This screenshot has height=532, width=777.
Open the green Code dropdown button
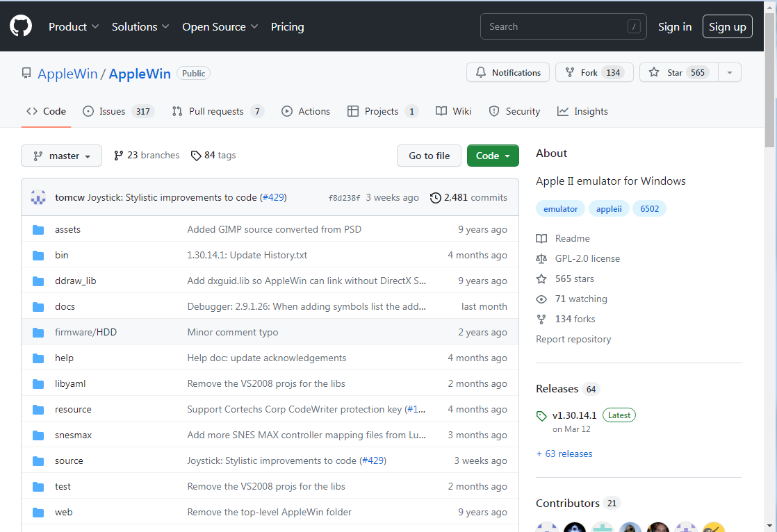[493, 156]
